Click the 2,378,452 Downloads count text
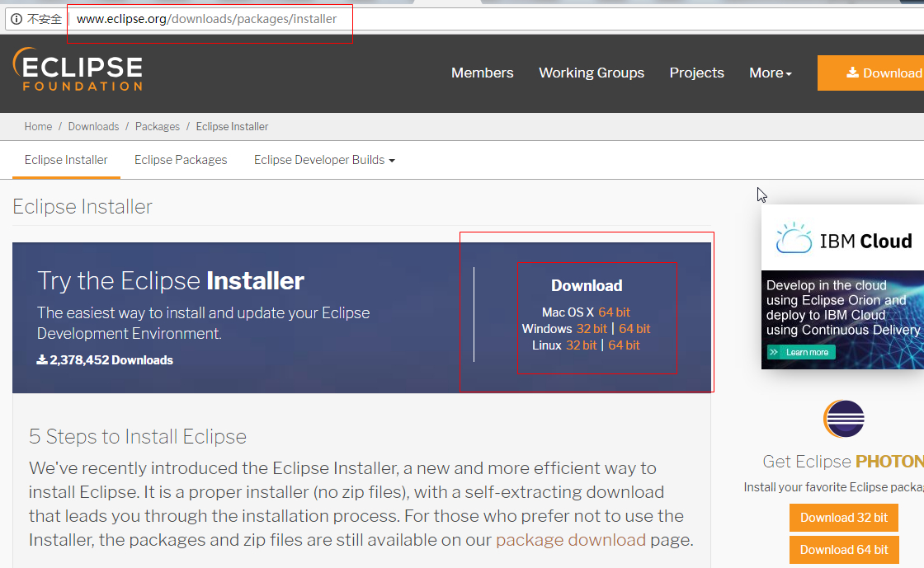This screenshot has width=924, height=568. [105, 359]
